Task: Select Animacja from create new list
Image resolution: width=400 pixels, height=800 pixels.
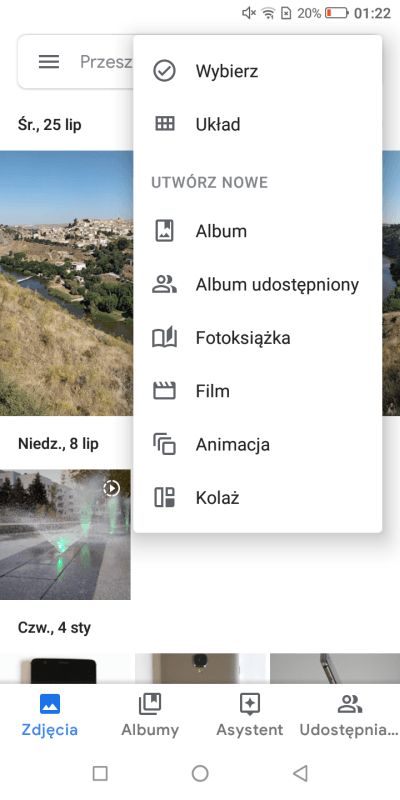Action: [258, 444]
